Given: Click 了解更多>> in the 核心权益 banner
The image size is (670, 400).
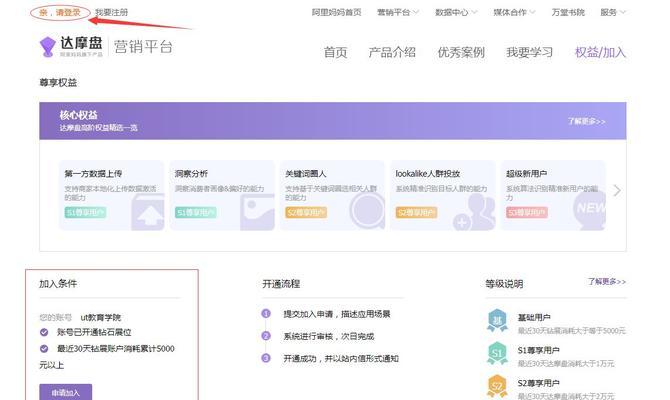Looking at the screenshot, I should [x=587, y=121].
